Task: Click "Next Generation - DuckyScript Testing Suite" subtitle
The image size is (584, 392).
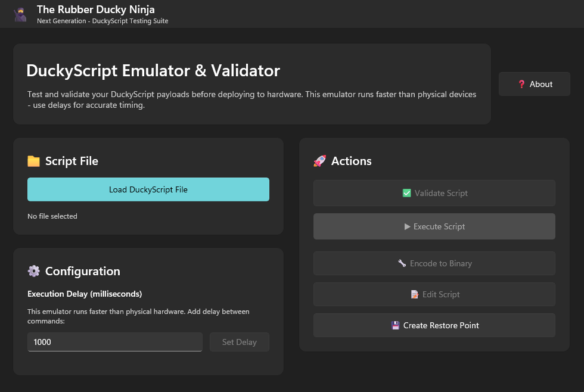Action: (102, 21)
